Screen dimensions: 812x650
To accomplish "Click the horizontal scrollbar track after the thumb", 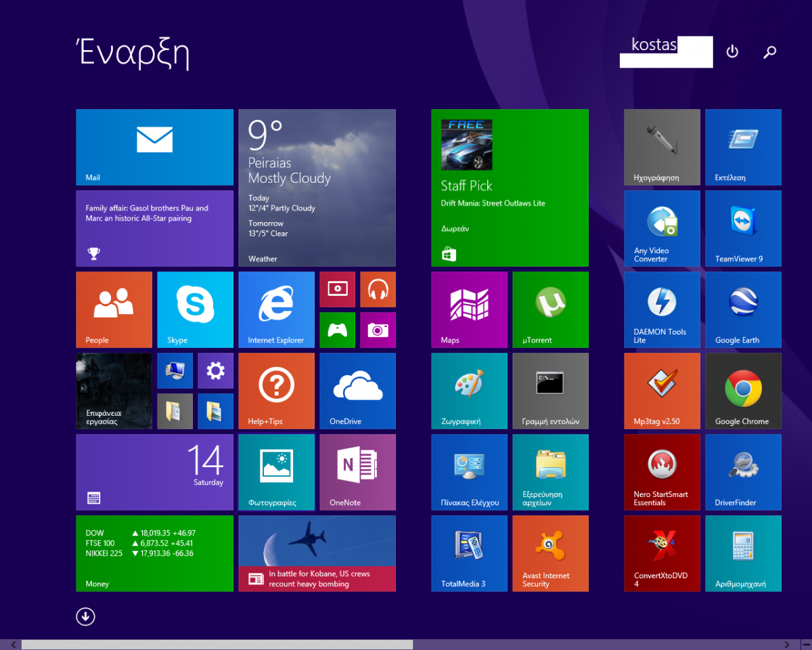I will click(596, 645).
